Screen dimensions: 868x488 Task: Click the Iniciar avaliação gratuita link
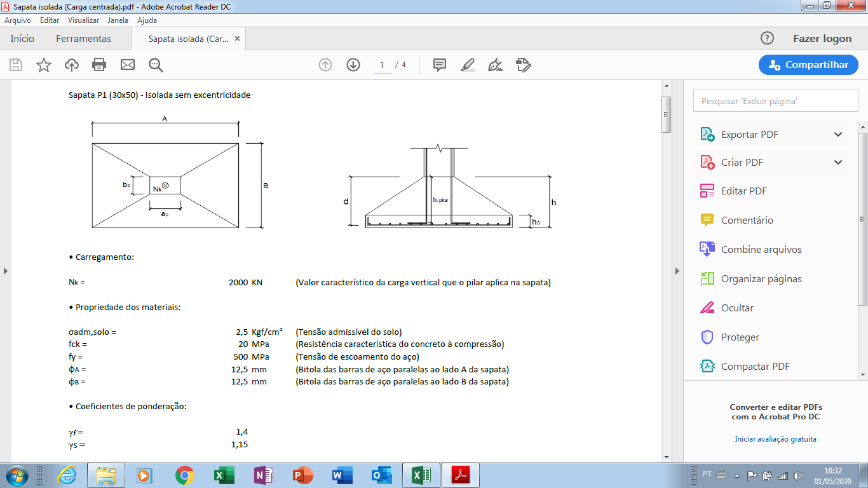(775, 439)
